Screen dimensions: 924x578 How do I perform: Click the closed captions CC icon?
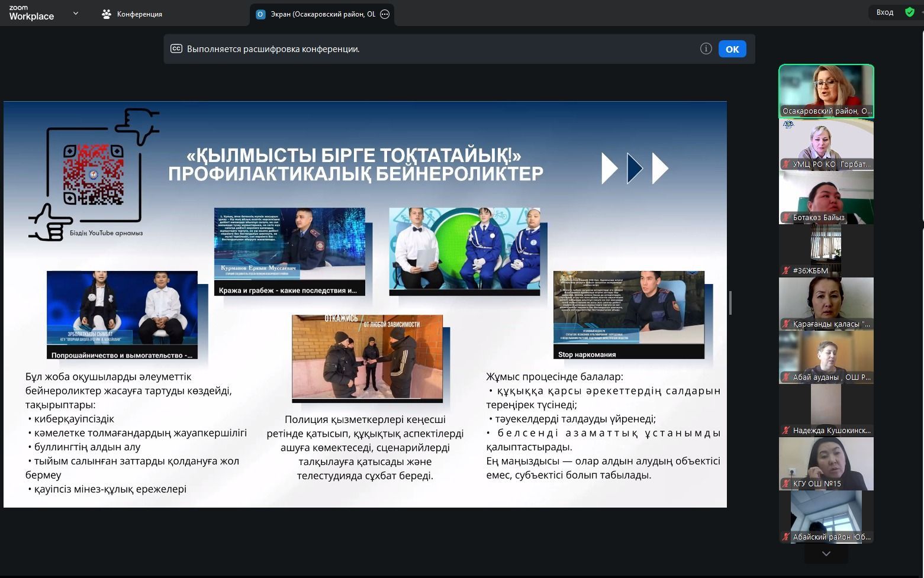coord(176,49)
